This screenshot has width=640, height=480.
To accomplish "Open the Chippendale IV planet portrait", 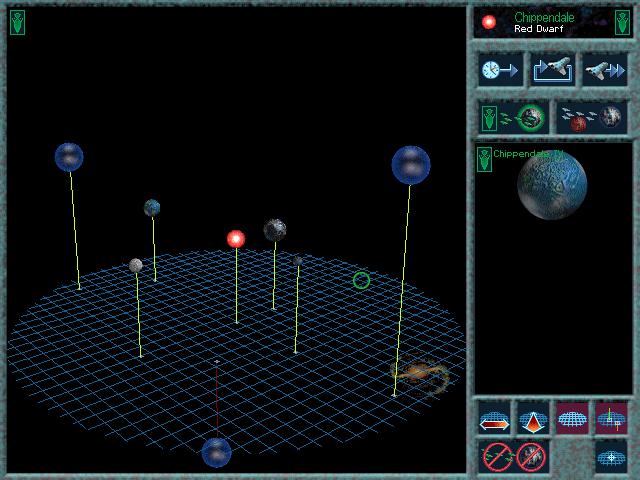I will pos(552,185).
